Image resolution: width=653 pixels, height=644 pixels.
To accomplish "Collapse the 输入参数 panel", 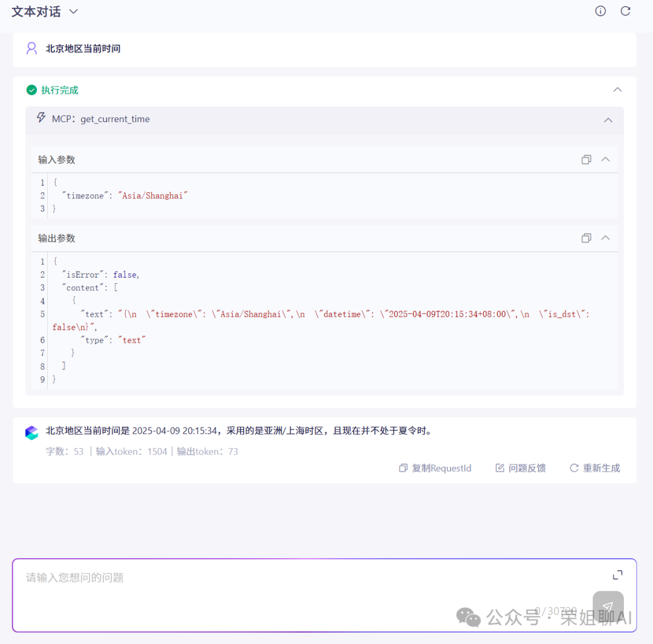I will tap(605, 159).
